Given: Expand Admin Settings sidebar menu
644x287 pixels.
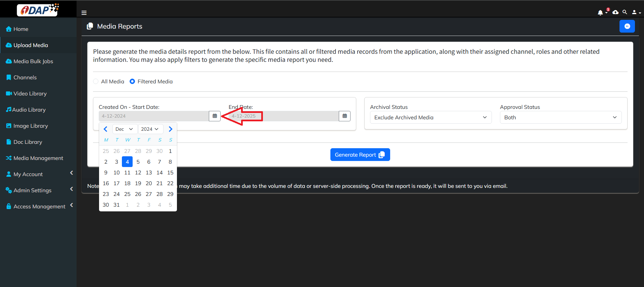Looking at the screenshot, I should coord(33,190).
